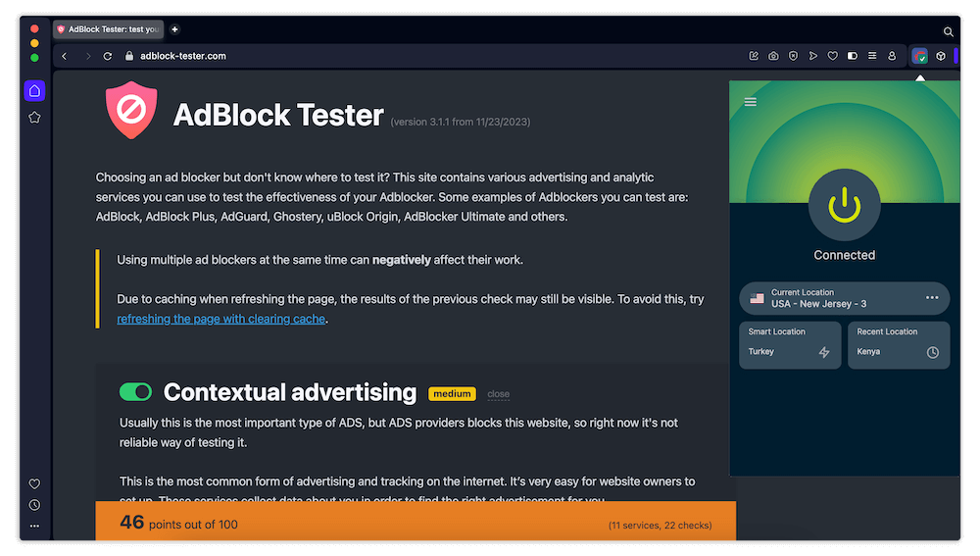Click the Contextual advertising heading

[x=290, y=393]
